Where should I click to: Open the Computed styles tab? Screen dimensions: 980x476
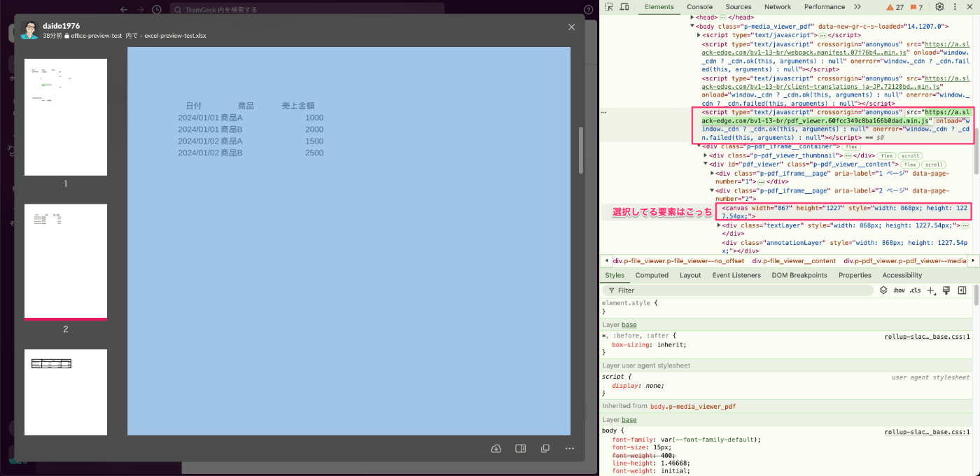[x=652, y=275]
